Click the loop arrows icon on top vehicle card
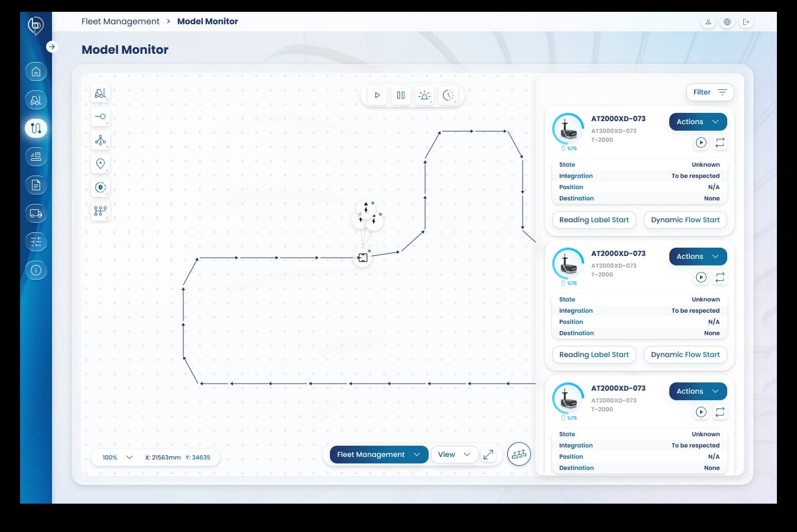Image resolution: width=797 pixels, height=532 pixels. tap(720, 142)
